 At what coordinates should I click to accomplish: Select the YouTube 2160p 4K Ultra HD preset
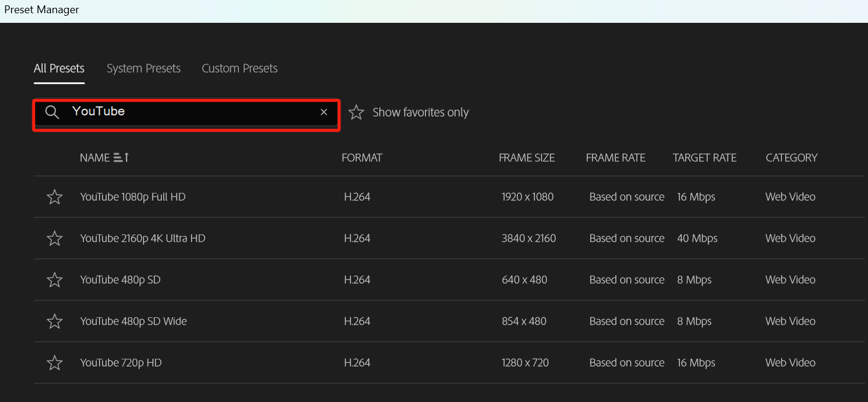click(x=143, y=239)
